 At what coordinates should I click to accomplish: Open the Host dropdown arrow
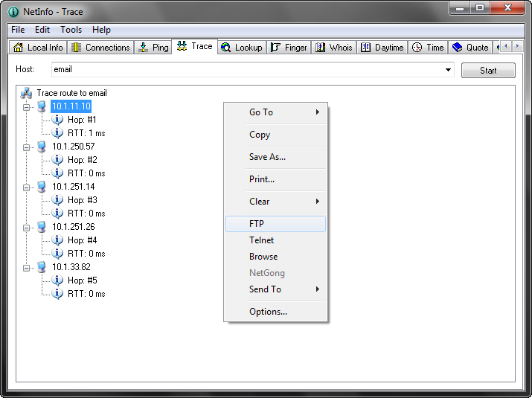(x=448, y=71)
